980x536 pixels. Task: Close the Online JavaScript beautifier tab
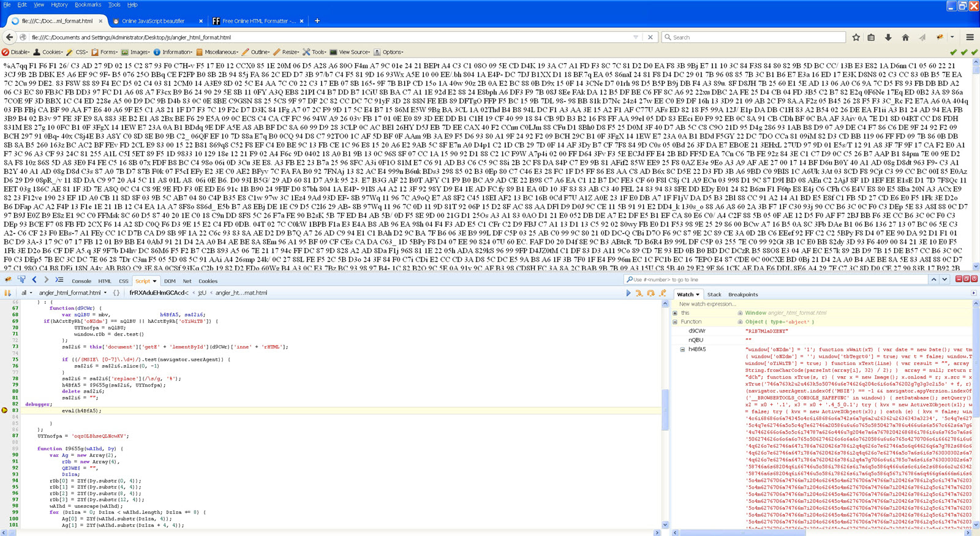201,21
